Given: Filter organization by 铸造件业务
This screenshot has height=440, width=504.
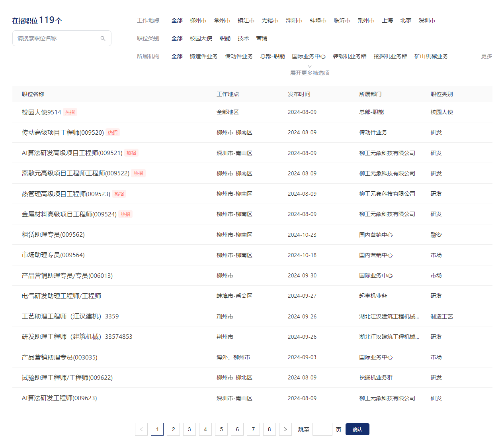Looking at the screenshot, I should pyautogui.click(x=204, y=56).
